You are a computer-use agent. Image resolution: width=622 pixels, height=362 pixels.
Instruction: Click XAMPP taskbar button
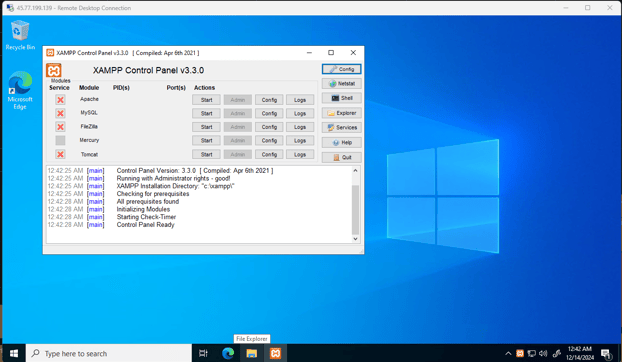[x=275, y=353]
